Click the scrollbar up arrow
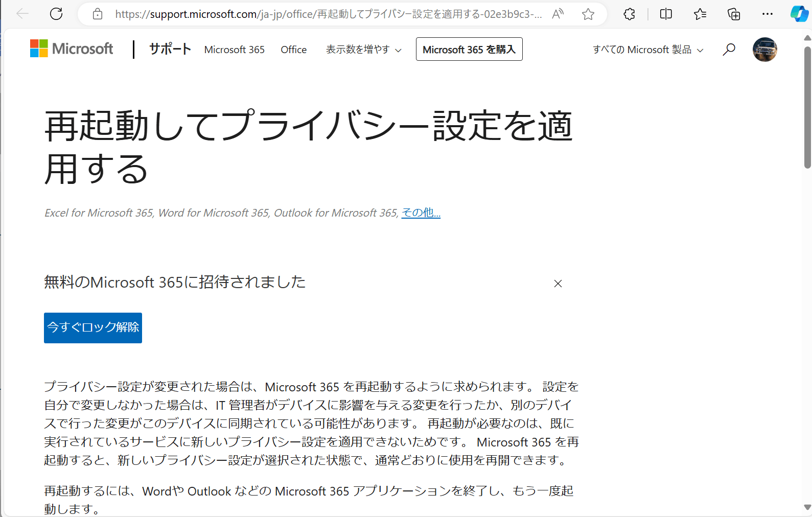The width and height of the screenshot is (812, 517). click(x=807, y=38)
